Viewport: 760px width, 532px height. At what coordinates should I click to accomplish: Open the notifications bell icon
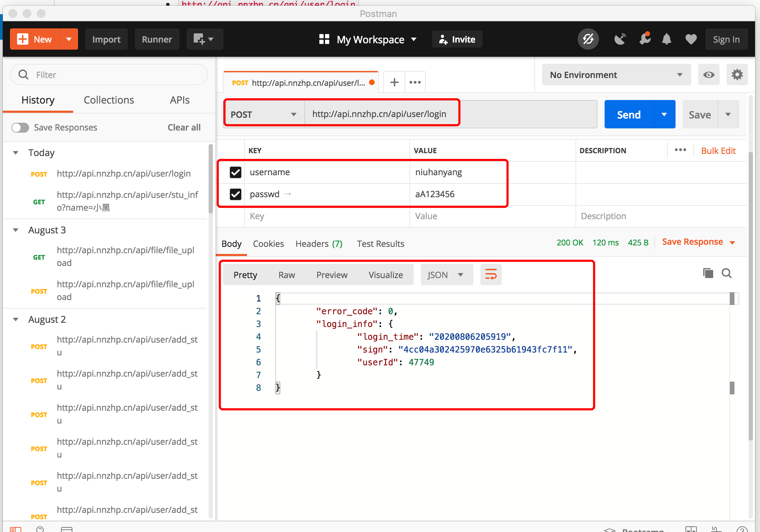[x=666, y=39]
